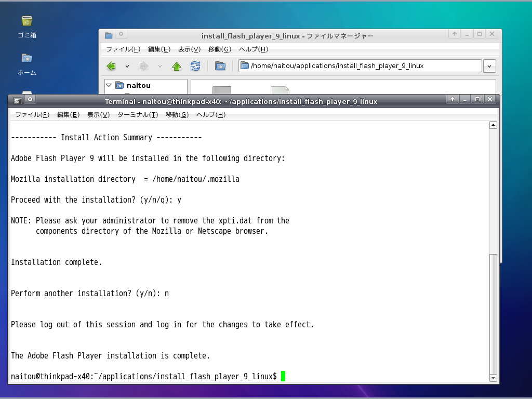Click 'Please log out of this session' line

[x=163, y=325]
